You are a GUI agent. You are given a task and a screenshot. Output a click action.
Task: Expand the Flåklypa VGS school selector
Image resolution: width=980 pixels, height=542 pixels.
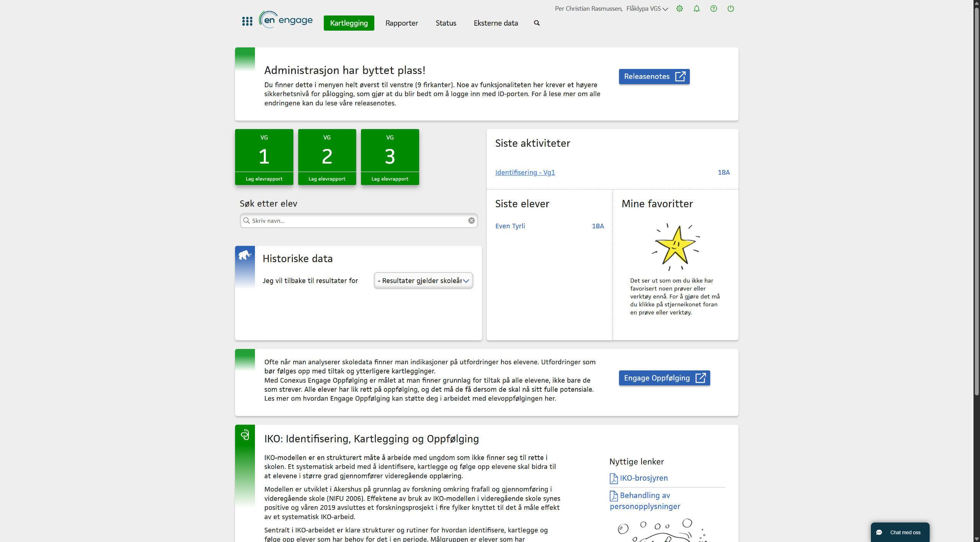coord(647,8)
